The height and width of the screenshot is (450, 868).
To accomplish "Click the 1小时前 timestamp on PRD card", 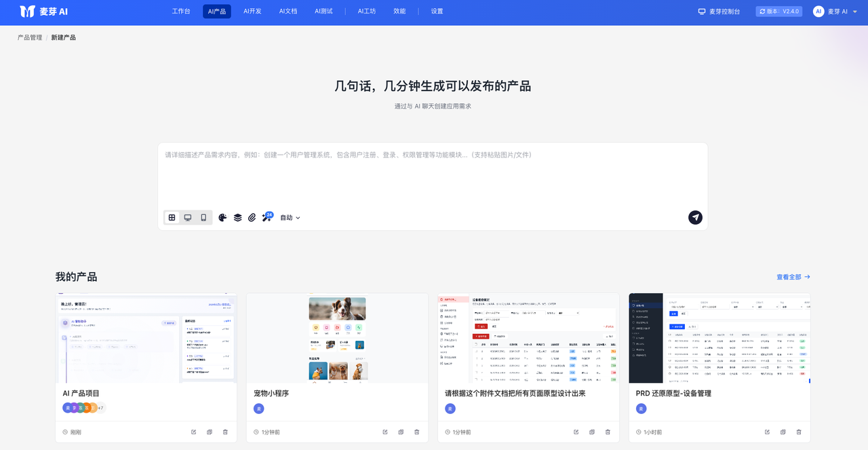I will click(653, 432).
